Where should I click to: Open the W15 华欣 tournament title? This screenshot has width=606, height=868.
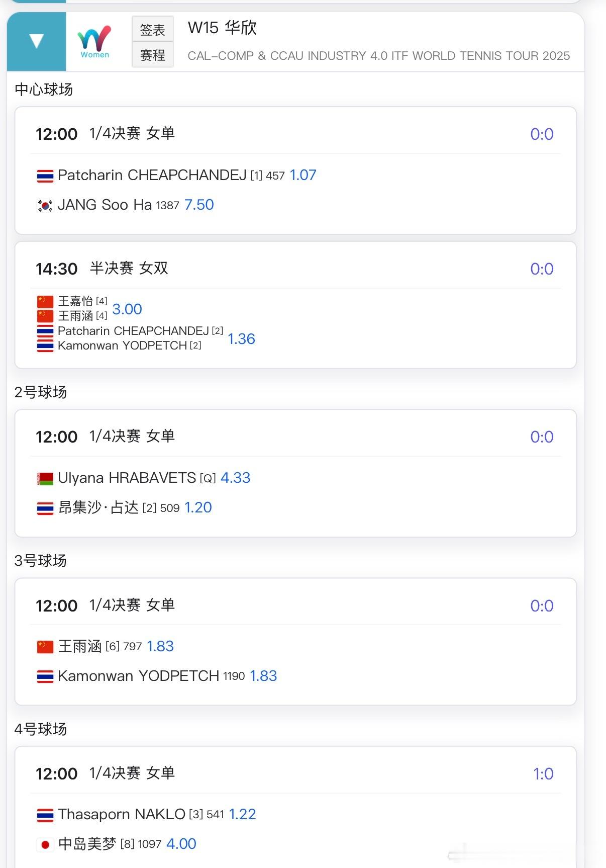coord(222,28)
